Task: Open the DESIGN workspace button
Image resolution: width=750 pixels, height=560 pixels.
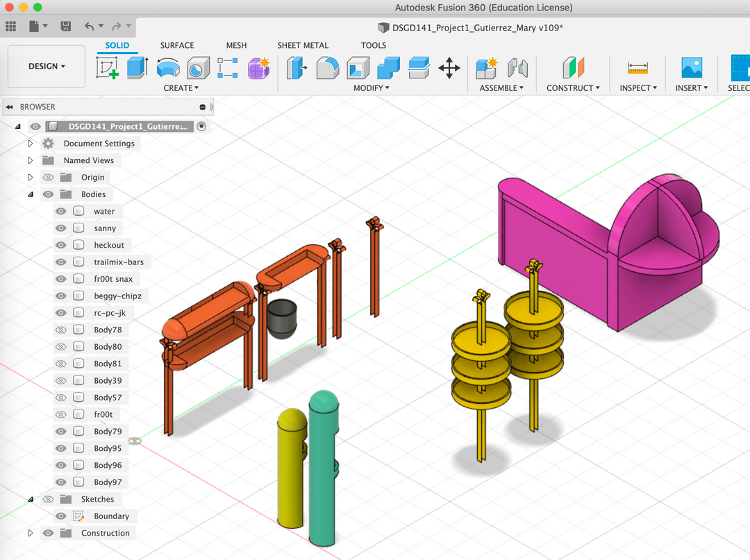Action: point(47,67)
